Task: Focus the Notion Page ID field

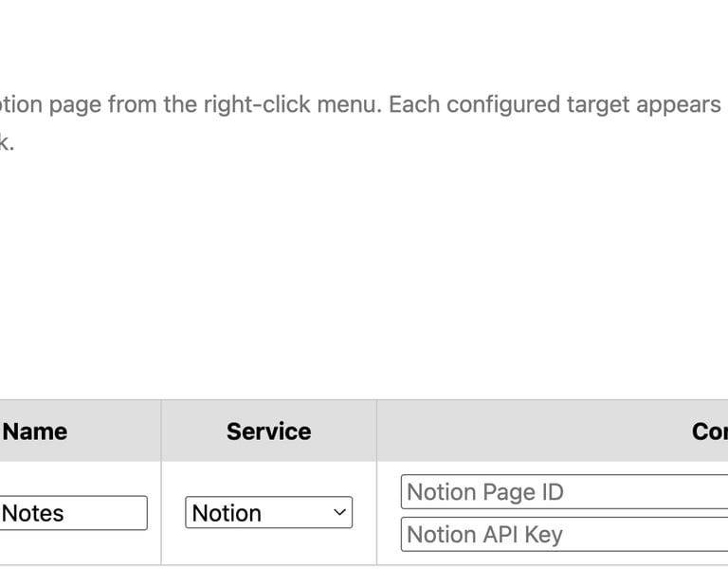Action: [x=565, y=492]
